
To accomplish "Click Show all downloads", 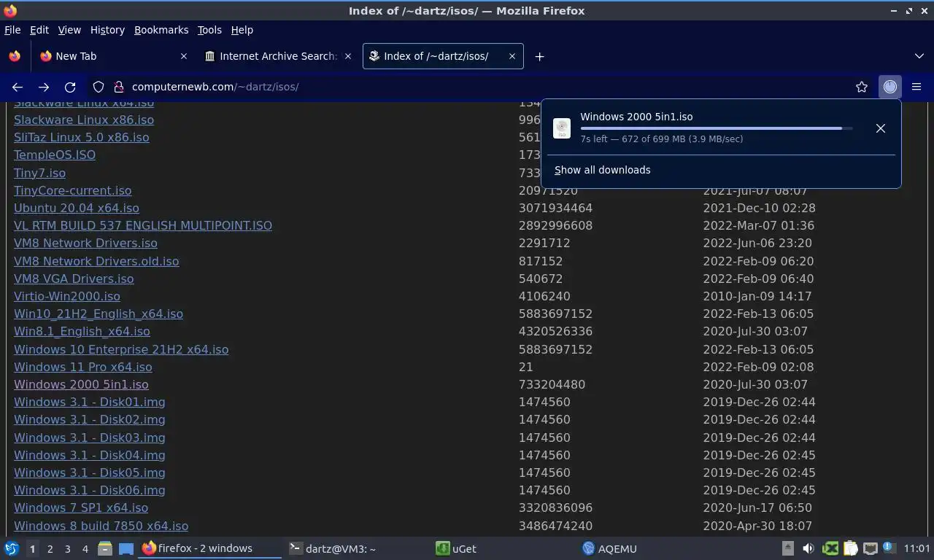I will click(x=602, y=170).
